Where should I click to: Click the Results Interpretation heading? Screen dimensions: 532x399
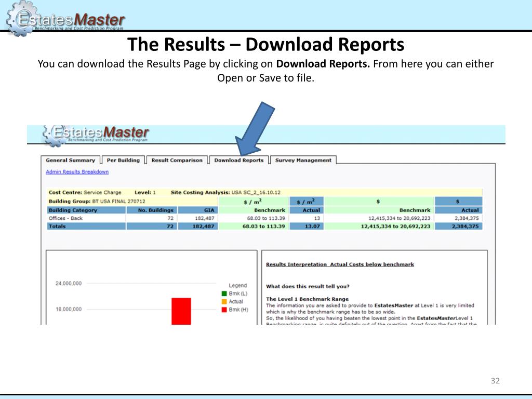[x=340, y=264]
